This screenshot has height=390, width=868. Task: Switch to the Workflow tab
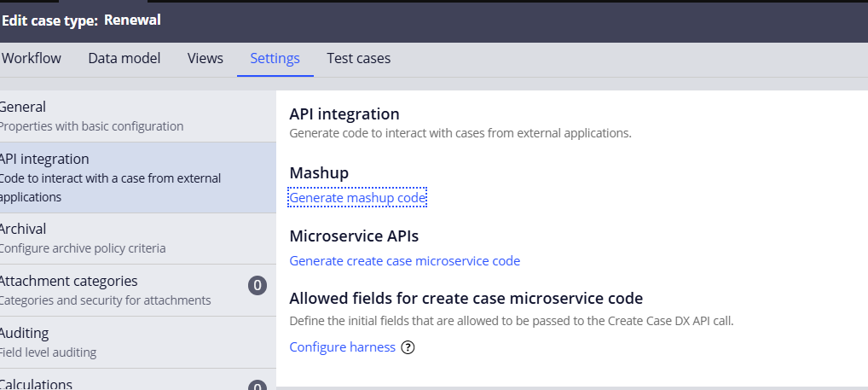(x=32, y=58)
